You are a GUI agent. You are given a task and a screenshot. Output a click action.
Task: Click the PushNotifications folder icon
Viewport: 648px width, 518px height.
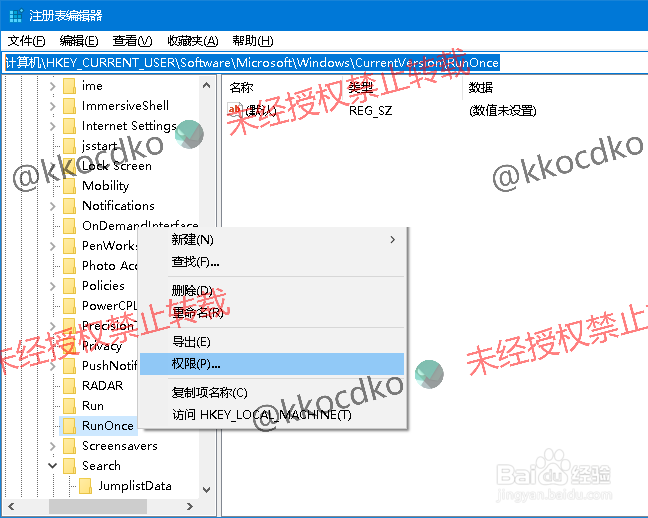[69, 366]
